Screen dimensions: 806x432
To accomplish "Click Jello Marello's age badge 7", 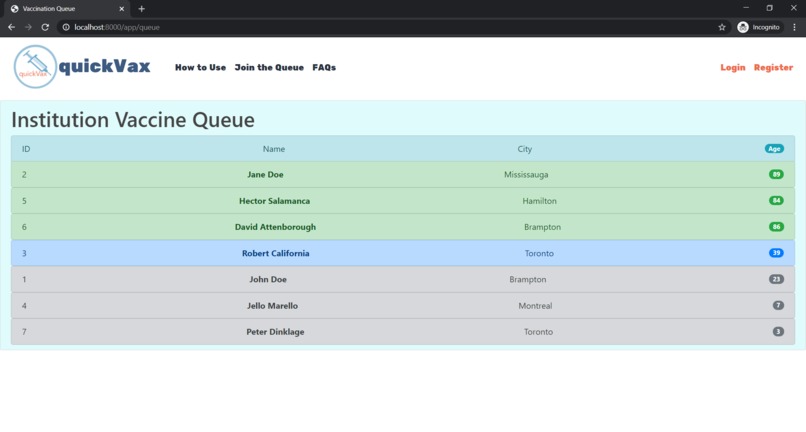I will 778,305.
